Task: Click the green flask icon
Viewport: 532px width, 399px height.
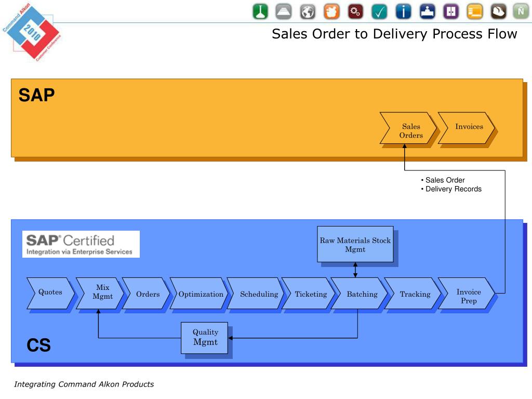Action: tap(260, 11)
